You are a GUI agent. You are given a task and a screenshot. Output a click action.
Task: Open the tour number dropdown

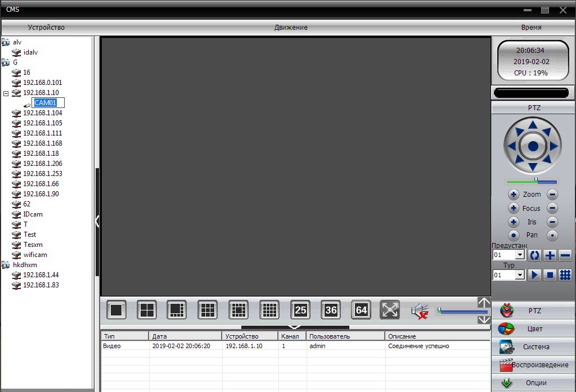click(x=519, y=276)
